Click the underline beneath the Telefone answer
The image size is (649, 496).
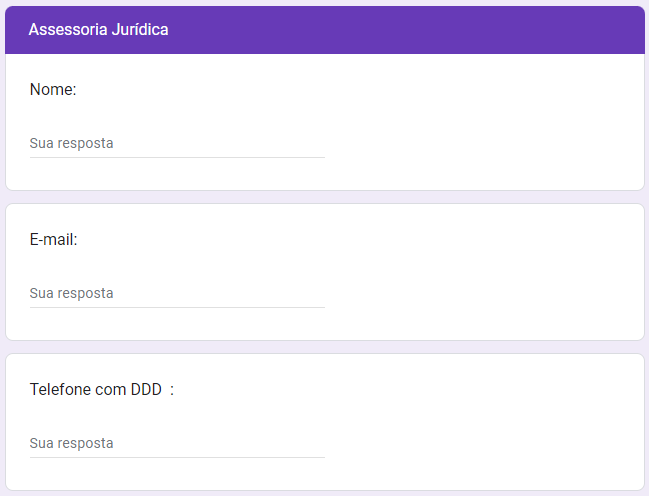tap(177, 457)
